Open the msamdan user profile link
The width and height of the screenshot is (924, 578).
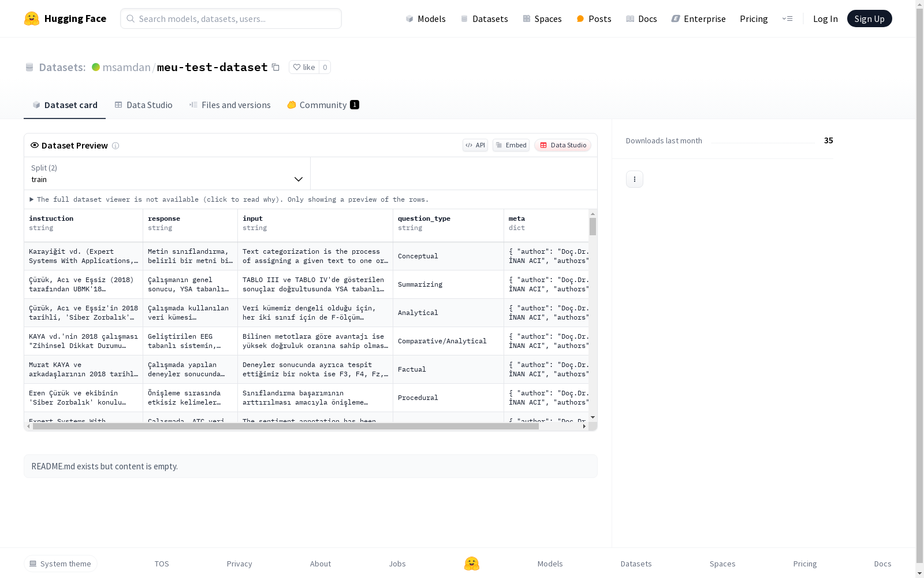tap(126, 67)
